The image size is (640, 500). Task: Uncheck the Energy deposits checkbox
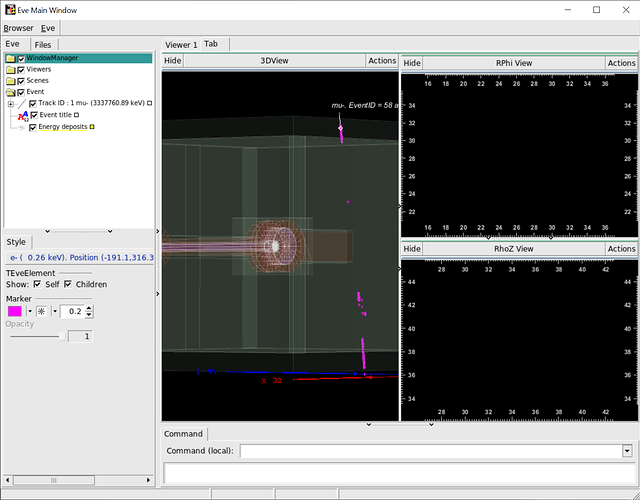point(33,127)
